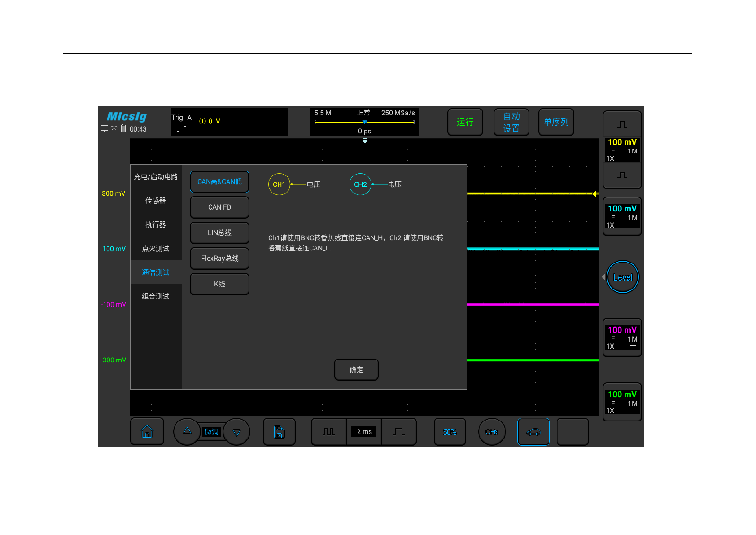Tap the battery status icon
The image size is (756, 535).
(123, 128)
